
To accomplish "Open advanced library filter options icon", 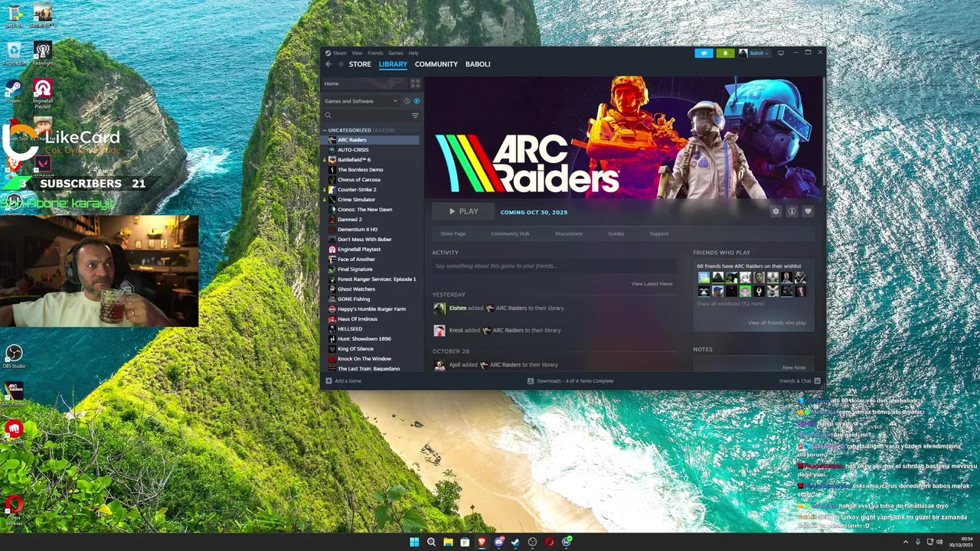I will [416, 116].
